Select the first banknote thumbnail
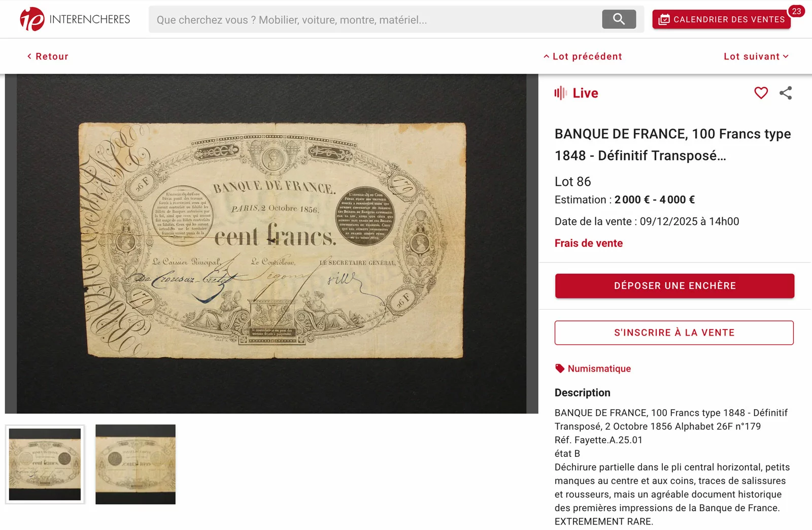 click(45, 465)
